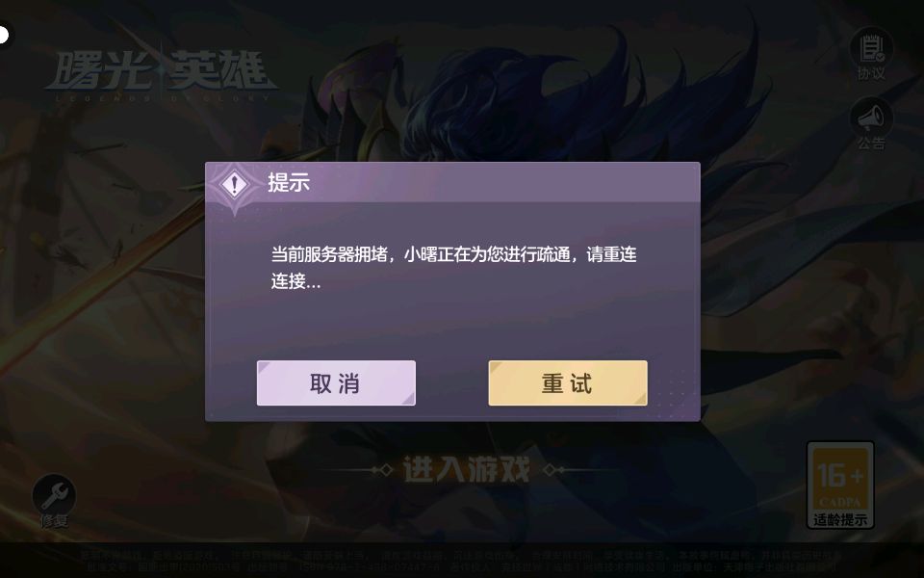Cancel the reconnect with 取消 button

[x=336, y=383]
